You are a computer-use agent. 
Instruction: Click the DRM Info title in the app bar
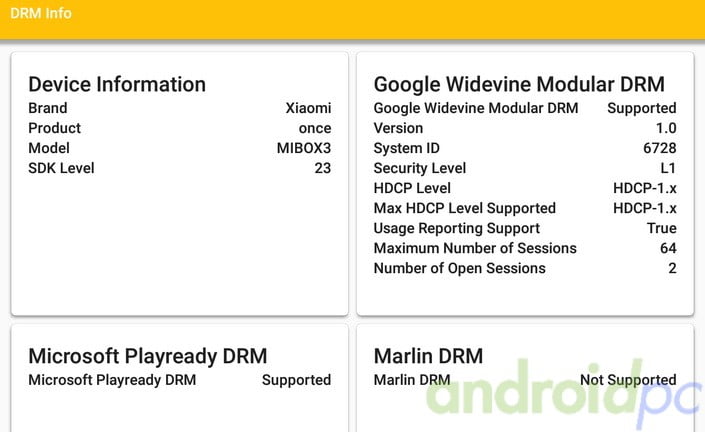pyautogui.click(x=41, y=14)
